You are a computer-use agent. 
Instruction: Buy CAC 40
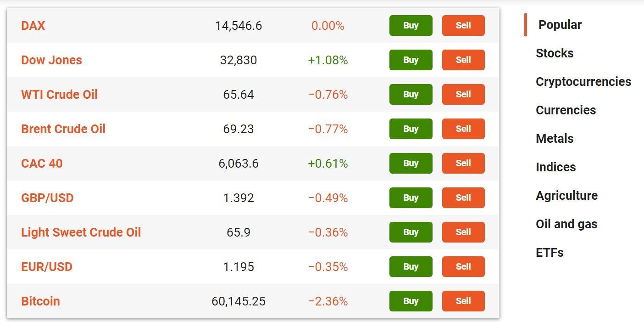click(411, 163)
